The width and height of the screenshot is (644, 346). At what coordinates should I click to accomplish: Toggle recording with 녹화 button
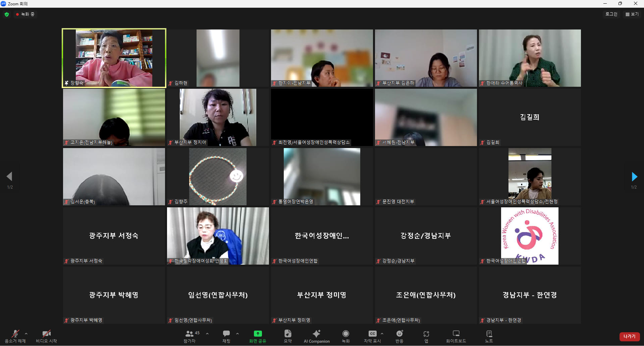point(345,336)
